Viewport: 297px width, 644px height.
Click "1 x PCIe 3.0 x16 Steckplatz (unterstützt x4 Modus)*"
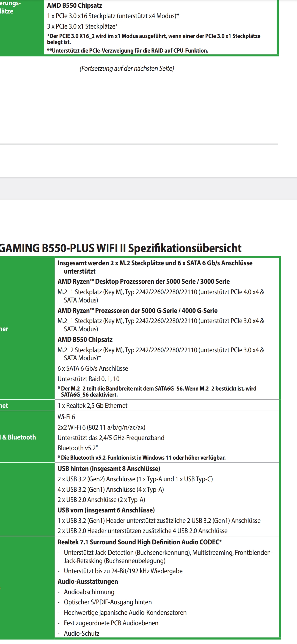(x=113, y=16)
